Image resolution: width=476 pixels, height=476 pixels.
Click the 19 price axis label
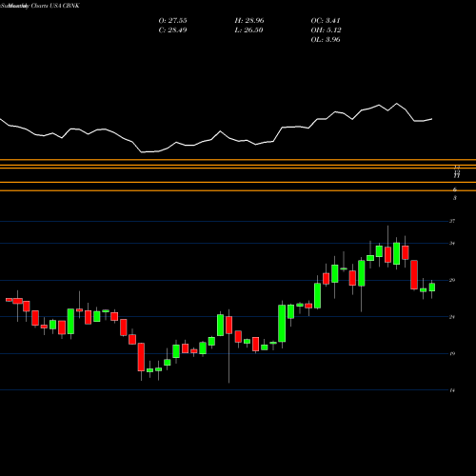tap(452, 353)
